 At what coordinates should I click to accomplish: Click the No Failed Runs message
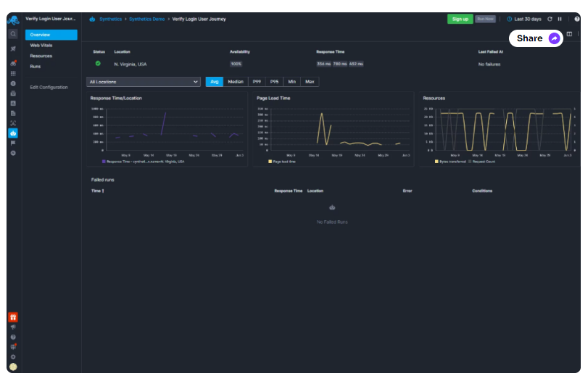tap(332, 222)
